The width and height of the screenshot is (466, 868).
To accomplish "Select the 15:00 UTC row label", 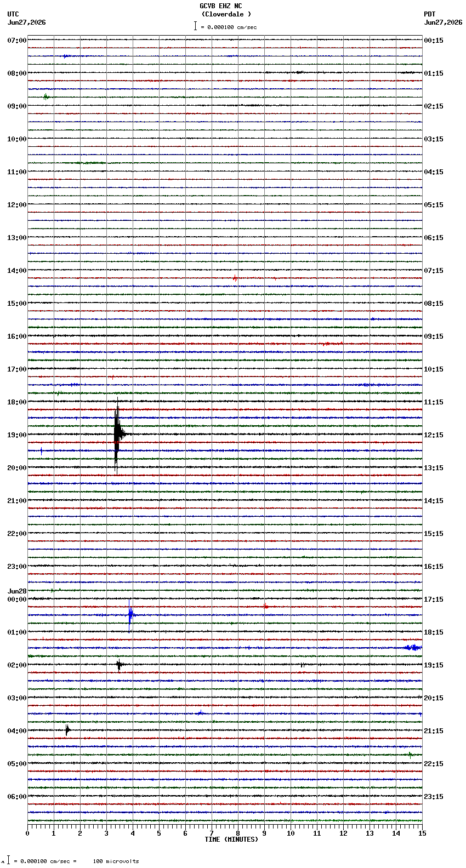I will pyautogui.click(x=17, y=304).
